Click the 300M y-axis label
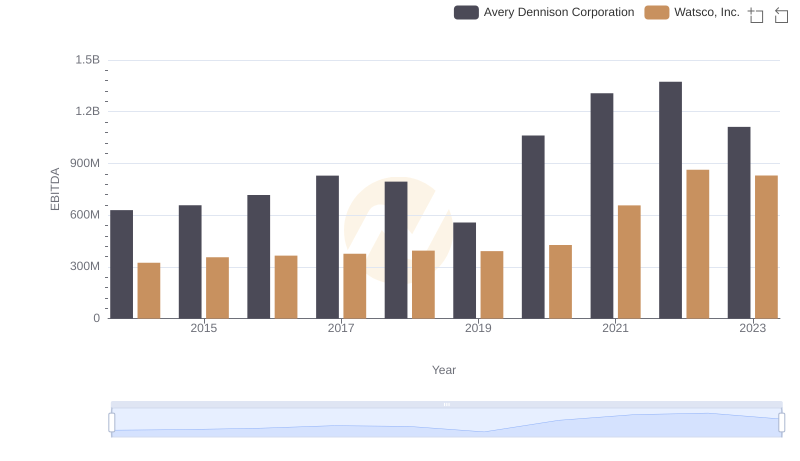 (85, 266)
